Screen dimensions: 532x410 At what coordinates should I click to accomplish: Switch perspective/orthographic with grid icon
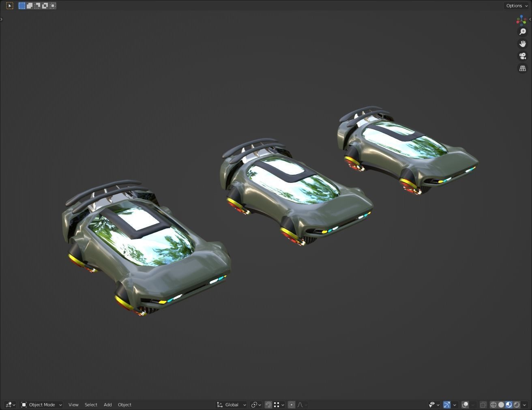point(523,68)
